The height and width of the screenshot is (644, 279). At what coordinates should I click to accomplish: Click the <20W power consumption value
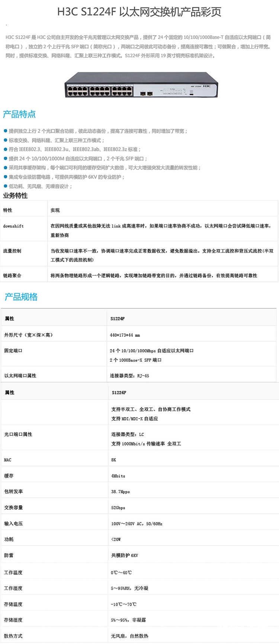116,539
